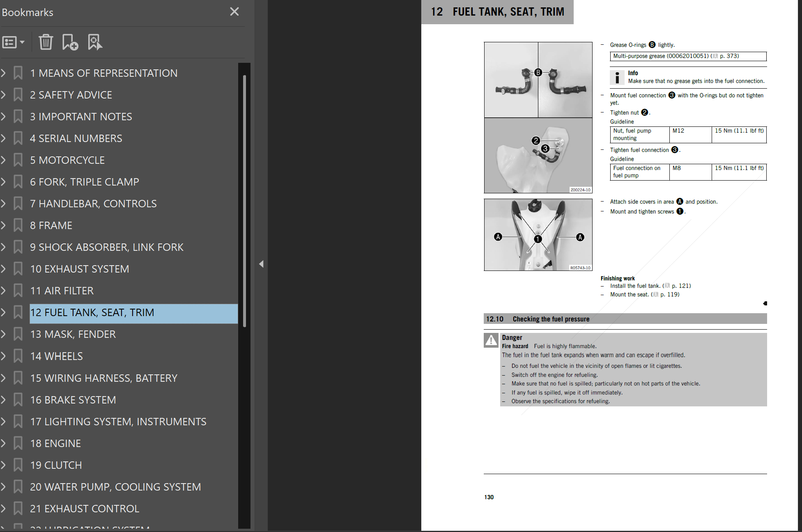Click the M8 cell in torque table
The width and height of the screenshot is (802, 532).
(x=690, y=172)
